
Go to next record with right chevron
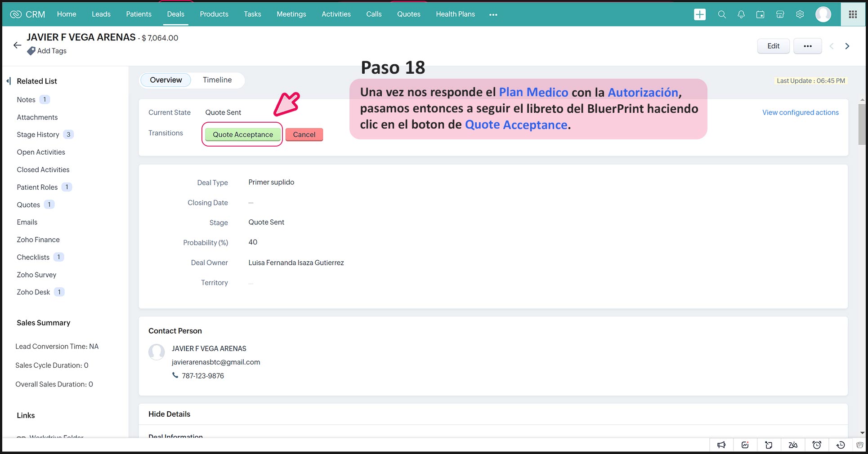click(x=847, y=46)
